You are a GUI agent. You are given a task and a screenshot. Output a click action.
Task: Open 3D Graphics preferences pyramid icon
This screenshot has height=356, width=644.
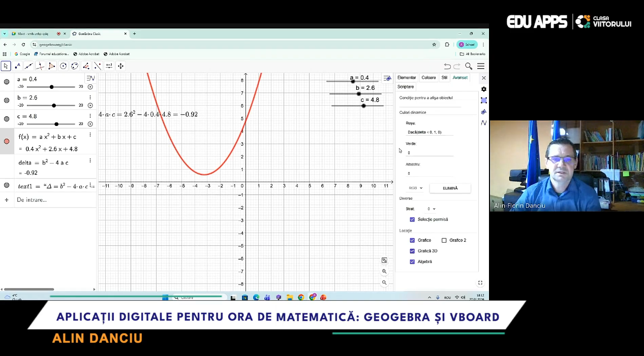click(x=484, y=112)
